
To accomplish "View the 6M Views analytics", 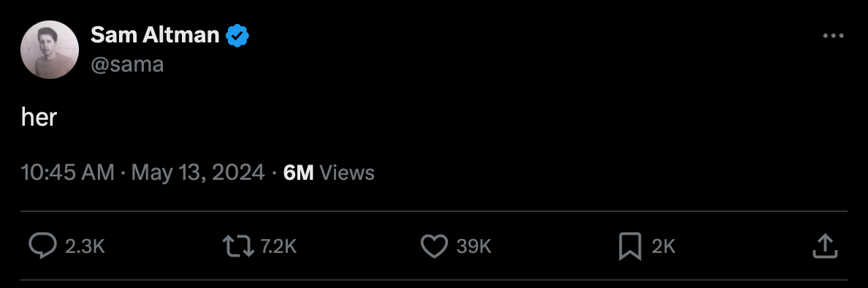I will pyautogui.click(x=329, y=173).
